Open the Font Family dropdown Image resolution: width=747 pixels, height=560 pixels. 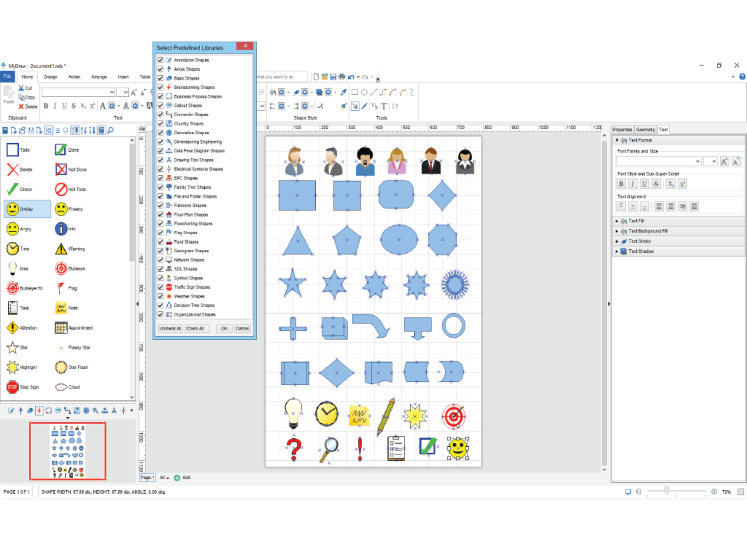[698, 161]
